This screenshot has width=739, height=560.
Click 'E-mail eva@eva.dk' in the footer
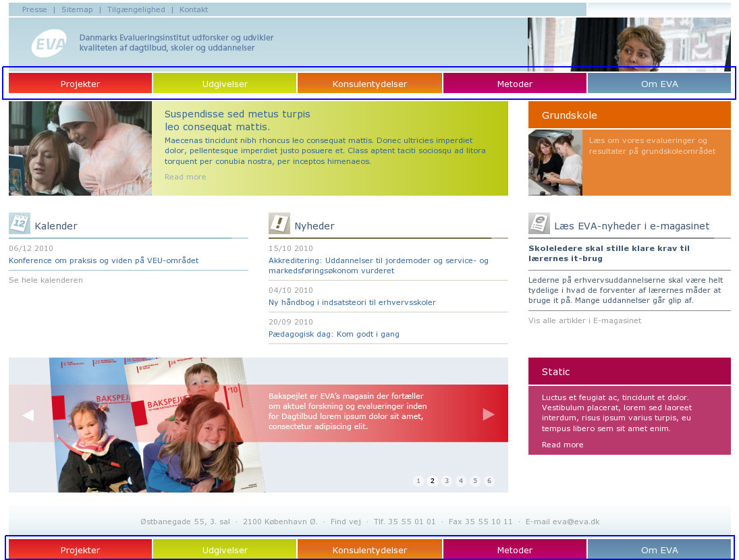pos(562,522)
